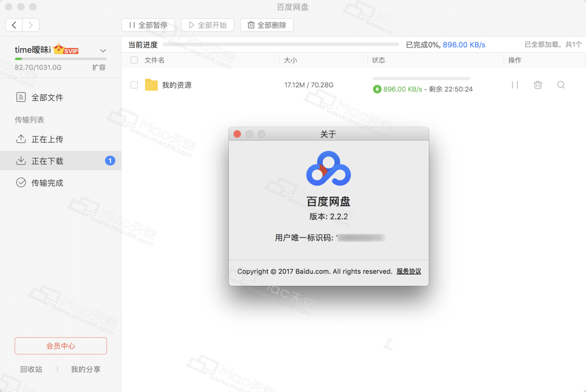Toggle the select-all checkbox beside 文件名

pos(134,60)
